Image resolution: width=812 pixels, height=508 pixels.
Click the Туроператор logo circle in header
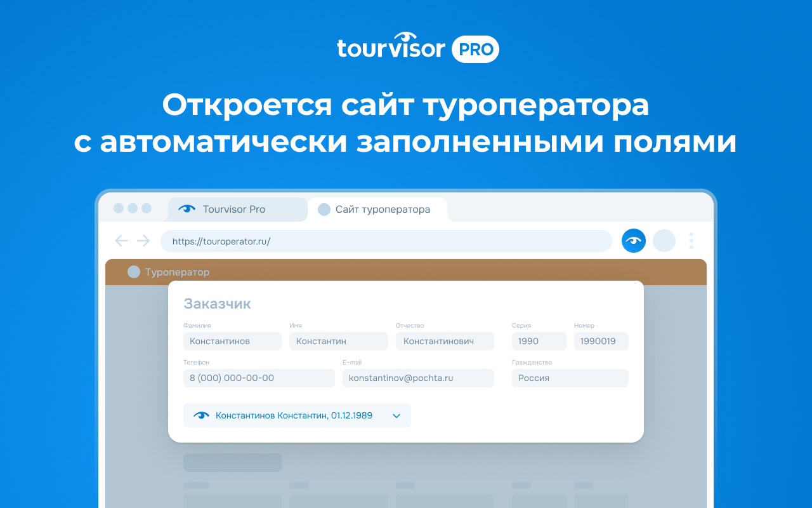134,272
